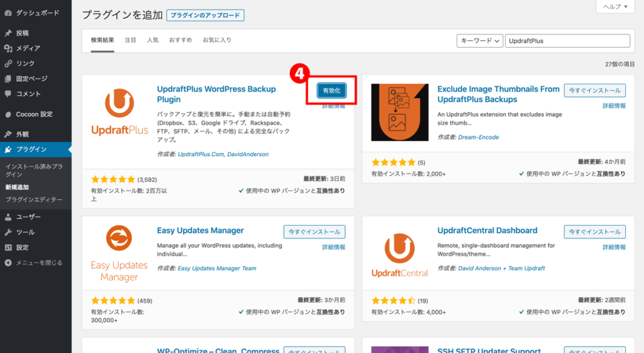
Task: Open the Cocoon 設定 menu item
Action: point(35,115)
